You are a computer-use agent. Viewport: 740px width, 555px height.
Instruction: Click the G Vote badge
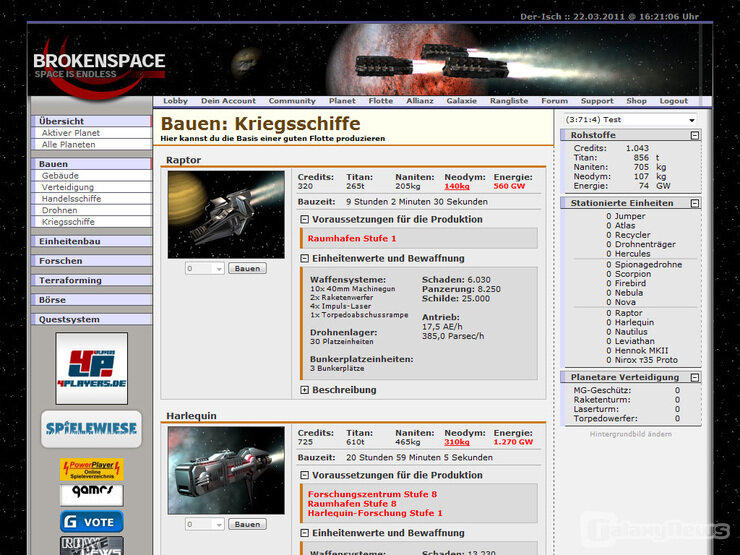[92, 521]
